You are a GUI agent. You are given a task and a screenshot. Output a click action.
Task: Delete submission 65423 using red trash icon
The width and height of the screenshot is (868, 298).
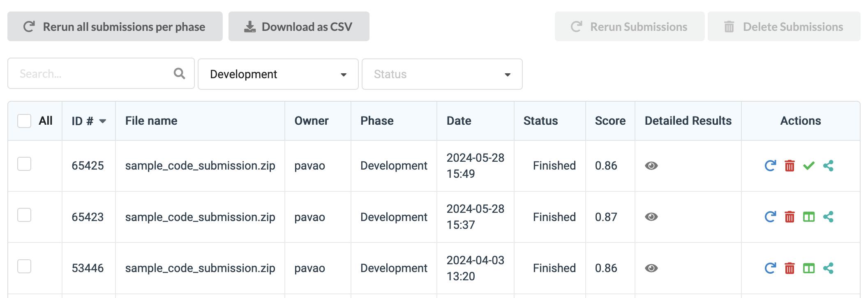point(790,217)
